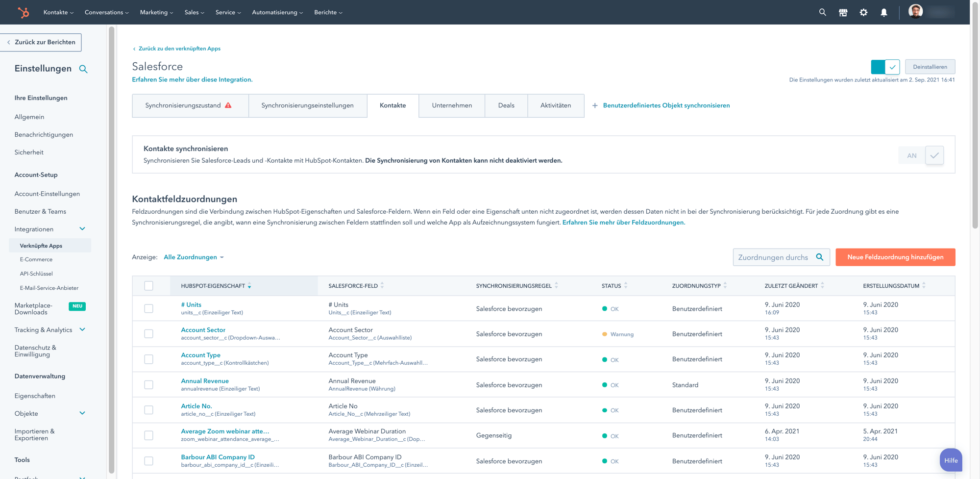Check the Article No. row checkbox
This screenshot has width=980, height=479.
coord(148,410)
